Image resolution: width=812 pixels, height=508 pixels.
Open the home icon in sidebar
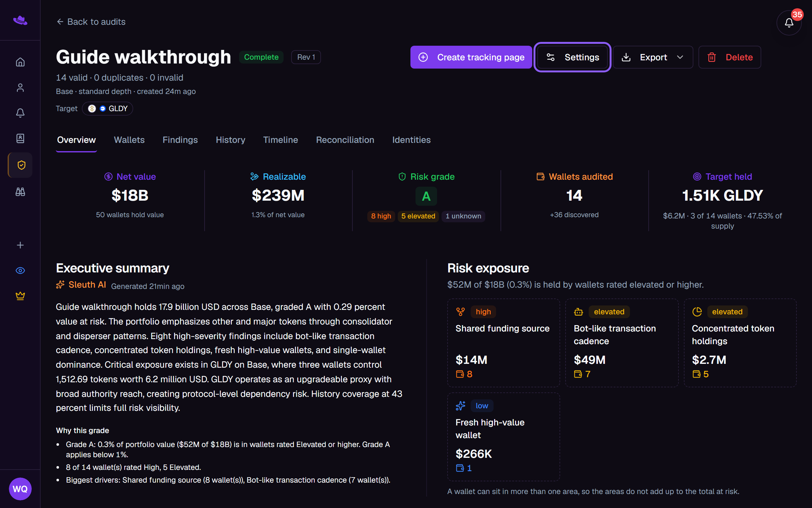pos(20,62)
